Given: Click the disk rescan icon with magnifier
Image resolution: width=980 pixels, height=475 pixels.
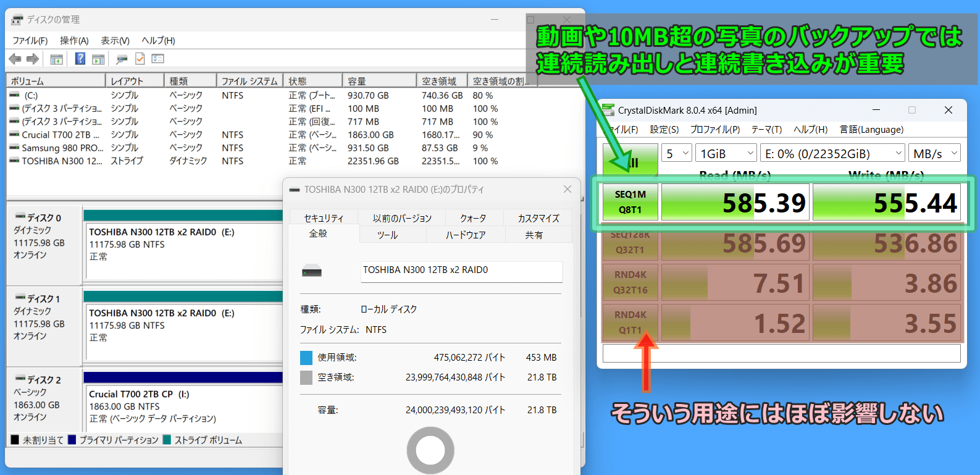Looking at the screenshot, I should (x=122, y=59).
